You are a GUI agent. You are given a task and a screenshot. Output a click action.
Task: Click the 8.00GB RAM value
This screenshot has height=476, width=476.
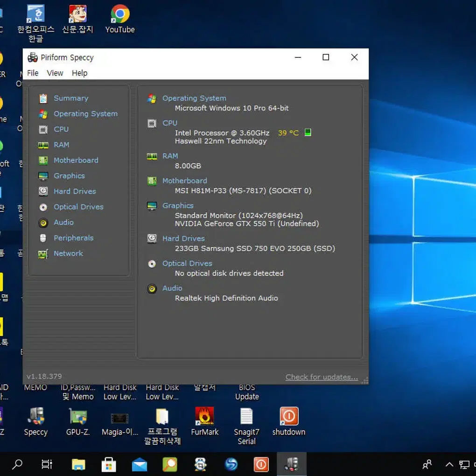pos(188,166)
